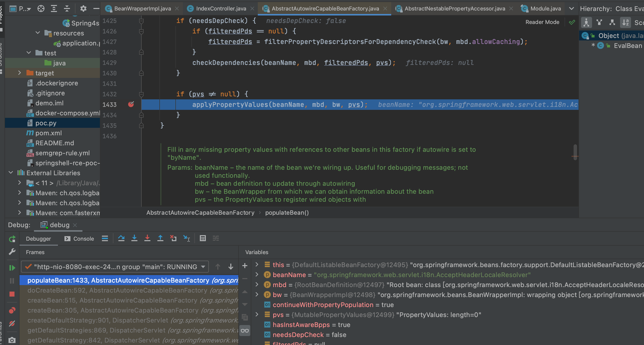Image resolution: width=644 pixels, height=345 pixels.
Task: Click the Step Into debug icon
Action: 134,239
